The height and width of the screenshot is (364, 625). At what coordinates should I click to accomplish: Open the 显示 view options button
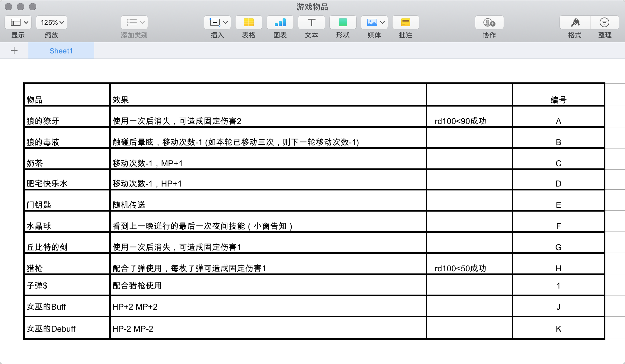click(x=18, y=22)
